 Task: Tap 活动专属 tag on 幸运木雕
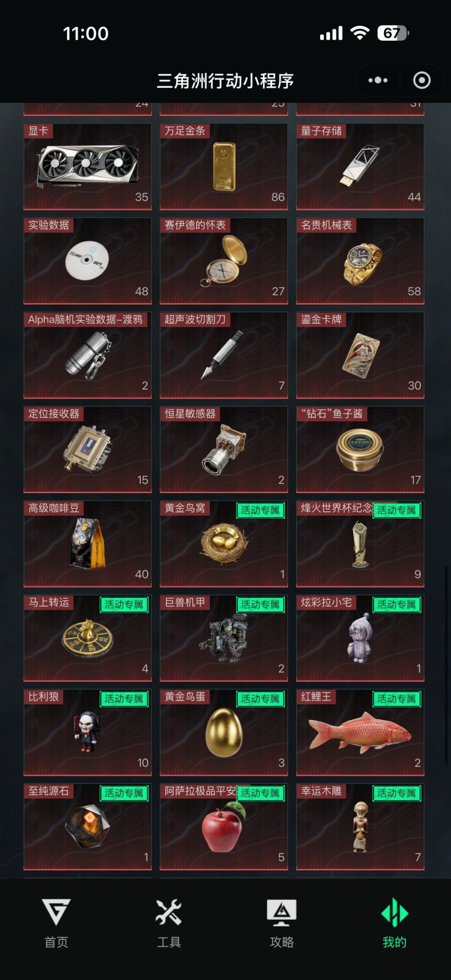point(397,793)
